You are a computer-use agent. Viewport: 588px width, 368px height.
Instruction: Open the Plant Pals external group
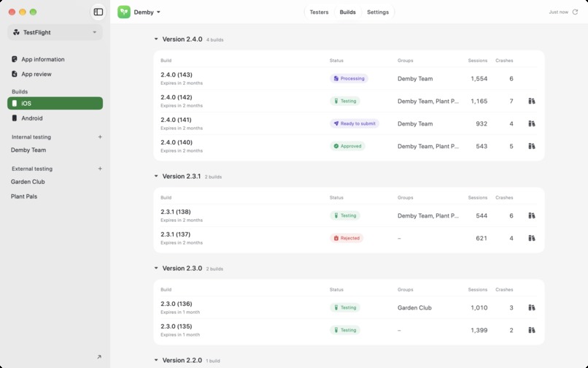point(24,196)
